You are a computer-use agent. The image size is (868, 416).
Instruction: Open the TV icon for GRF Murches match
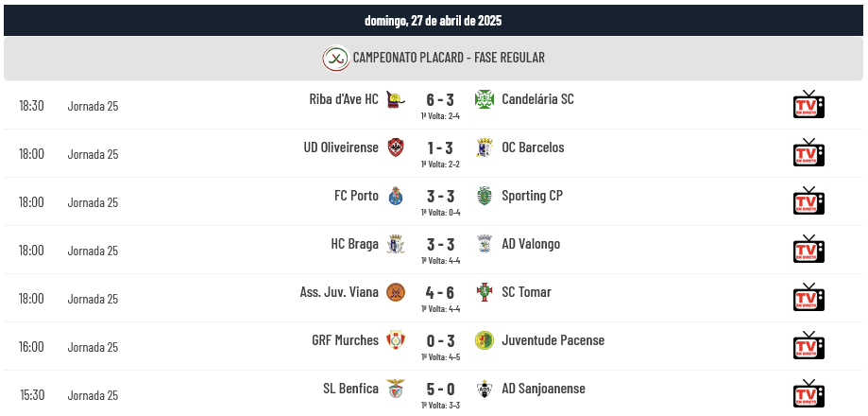click(x=808, y=345)
